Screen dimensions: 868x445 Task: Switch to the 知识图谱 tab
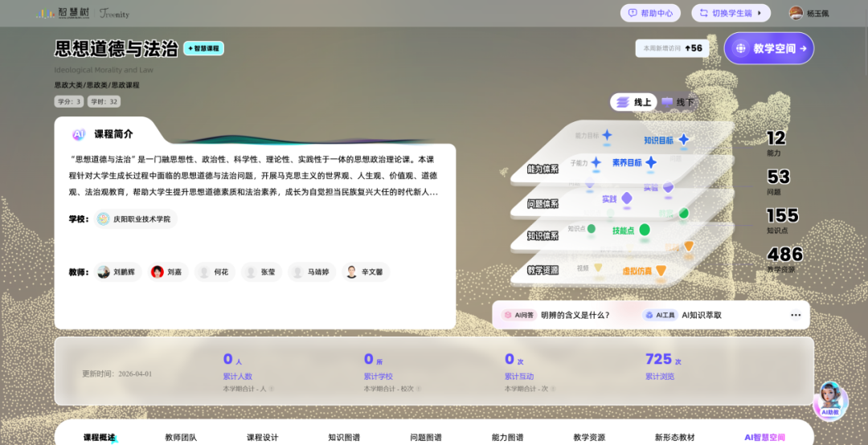344,437
